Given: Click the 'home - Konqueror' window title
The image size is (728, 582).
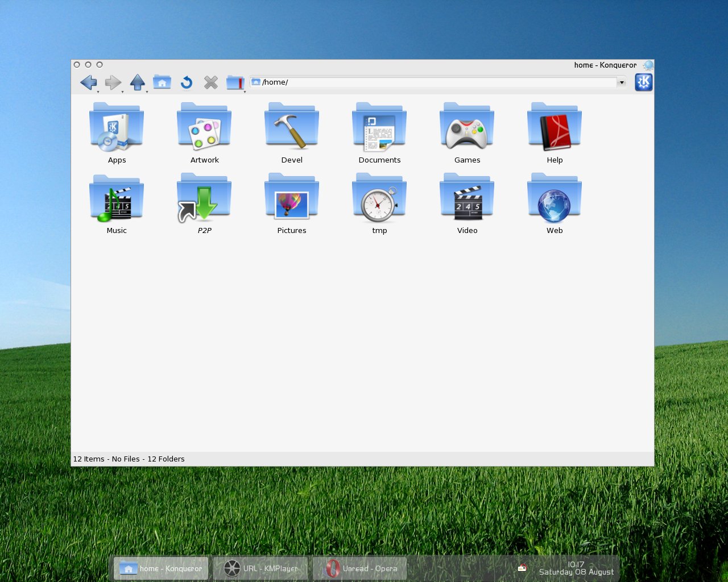Looking at the screenshot, I should [605, 65].
